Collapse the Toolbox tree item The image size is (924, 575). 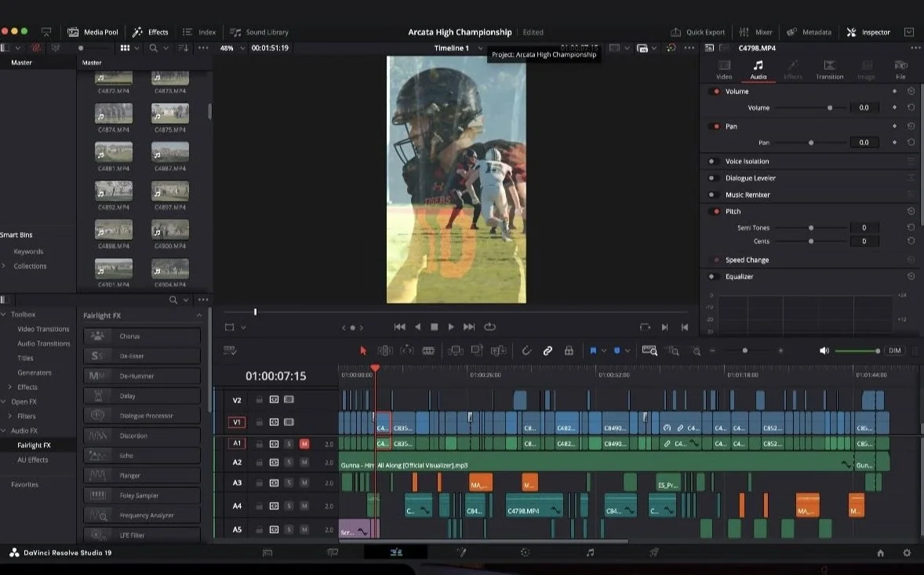[4, 315]
